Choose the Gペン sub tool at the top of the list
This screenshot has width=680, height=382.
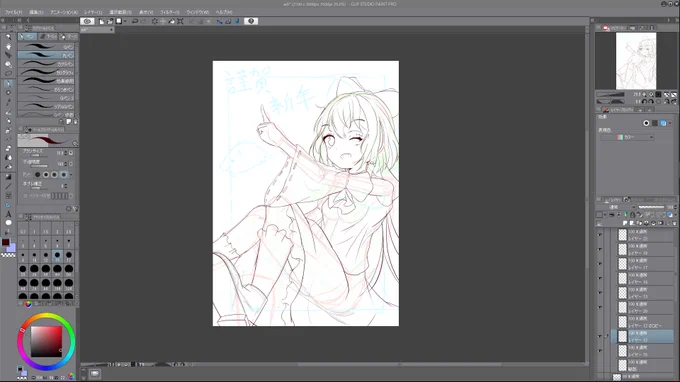46,46
